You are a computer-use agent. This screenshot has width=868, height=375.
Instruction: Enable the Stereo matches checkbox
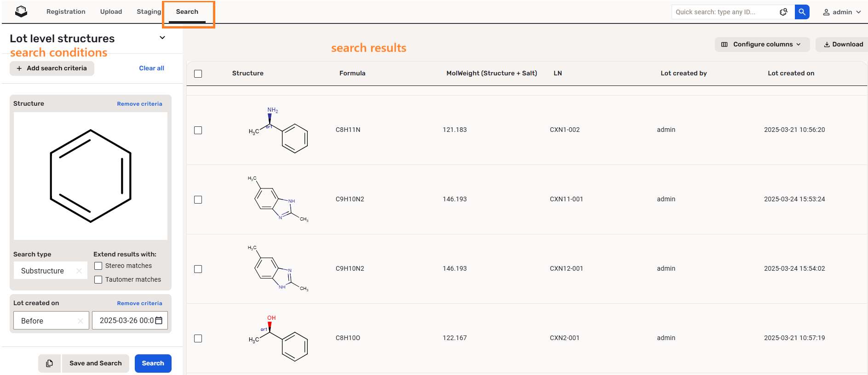[x=98, y=266]
